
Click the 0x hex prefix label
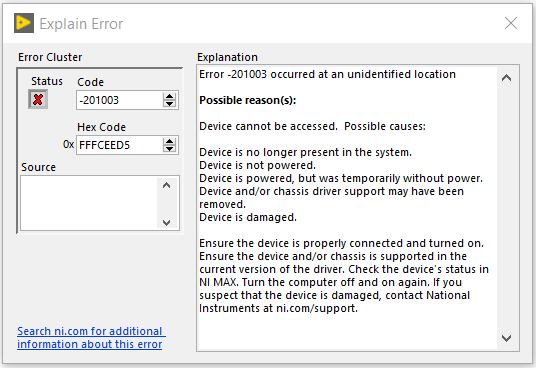pyautogui.click(x=68, y=145)
